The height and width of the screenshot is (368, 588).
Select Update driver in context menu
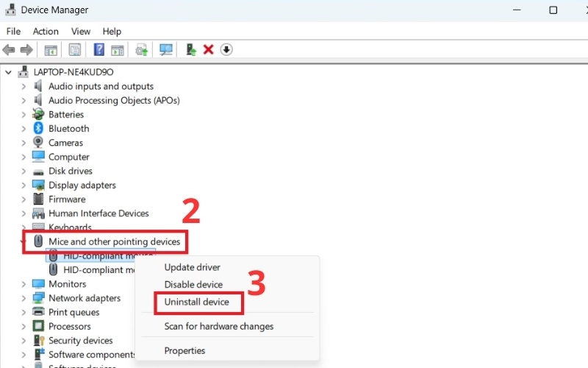coord(192,267)
